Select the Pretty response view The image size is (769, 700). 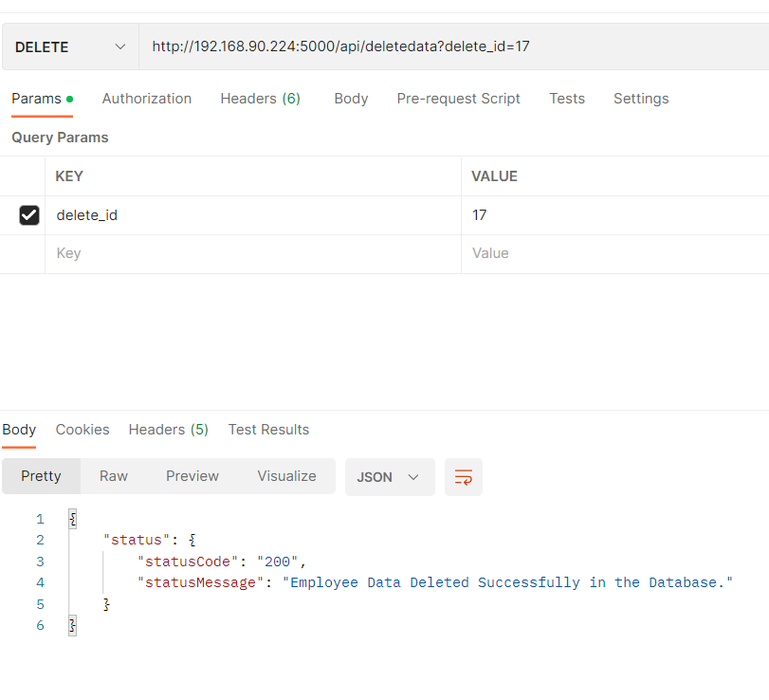click(41, 476)
